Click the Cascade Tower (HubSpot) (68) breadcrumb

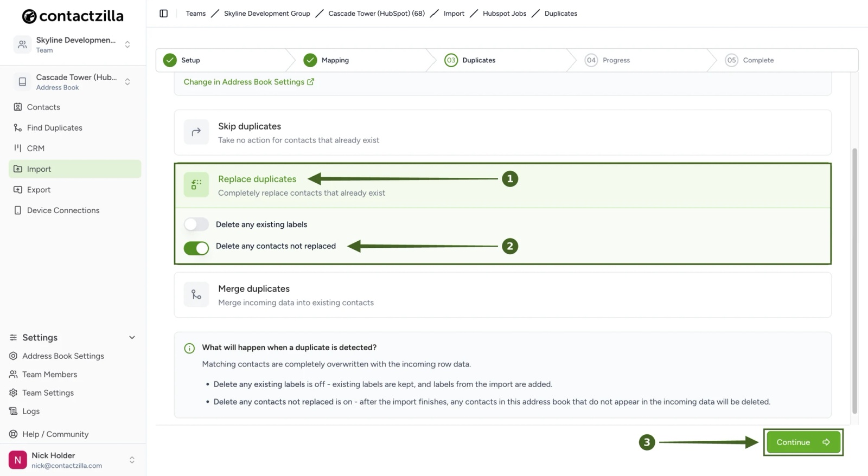[376, 14]
